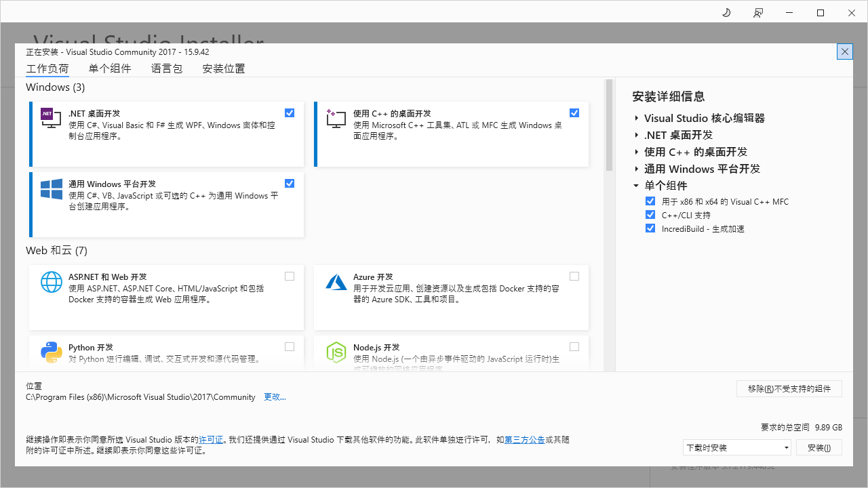Click the 安装(I) button

(x=819, y=447)
